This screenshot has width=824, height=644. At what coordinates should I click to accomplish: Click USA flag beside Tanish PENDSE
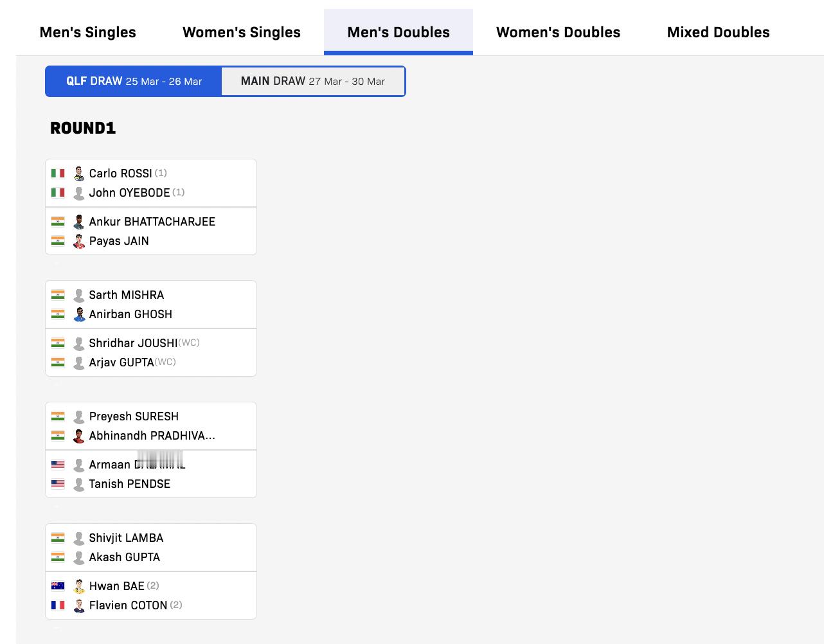pyautogui.click(x=58, y=483)
